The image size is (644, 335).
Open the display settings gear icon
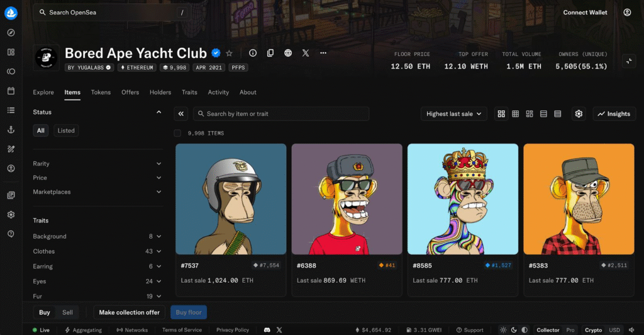[579, 114]
